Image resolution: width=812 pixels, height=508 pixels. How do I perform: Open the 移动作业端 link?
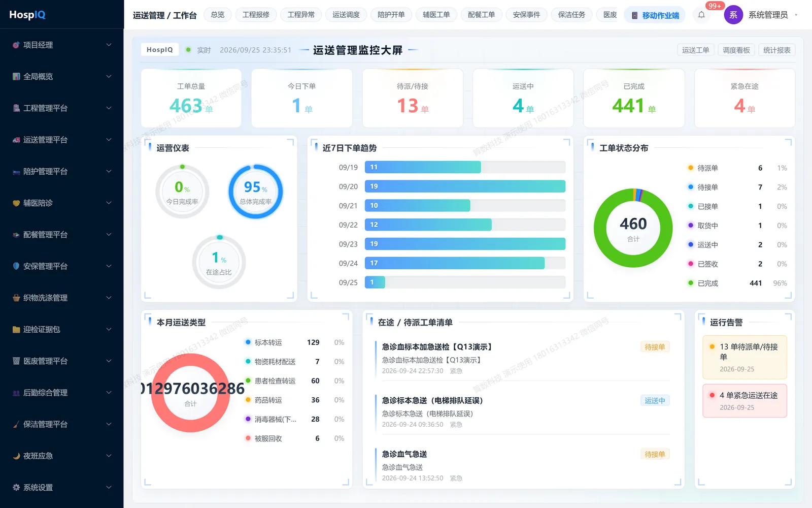[x=655, y=15]
